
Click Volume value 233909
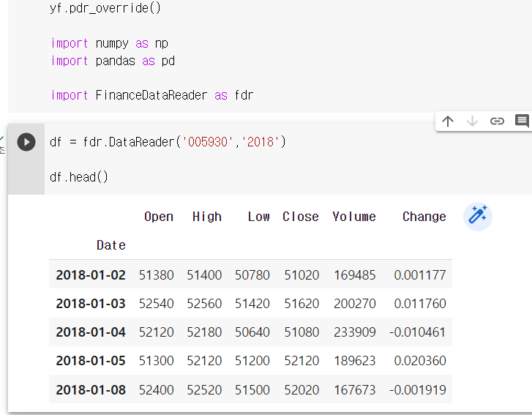pyautogui.click(x=355, y=332)
